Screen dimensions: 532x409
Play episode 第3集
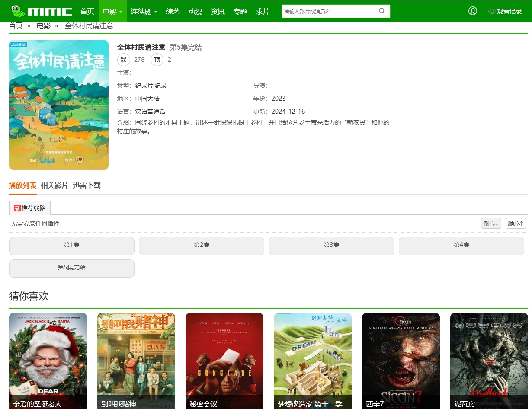(331, 246)
